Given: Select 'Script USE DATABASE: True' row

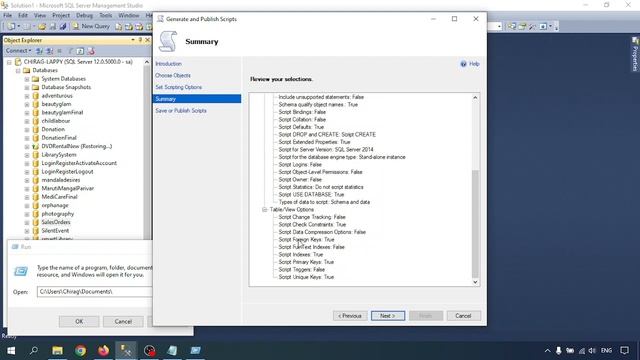Looking at the screenshot, I should pos(311,195).
